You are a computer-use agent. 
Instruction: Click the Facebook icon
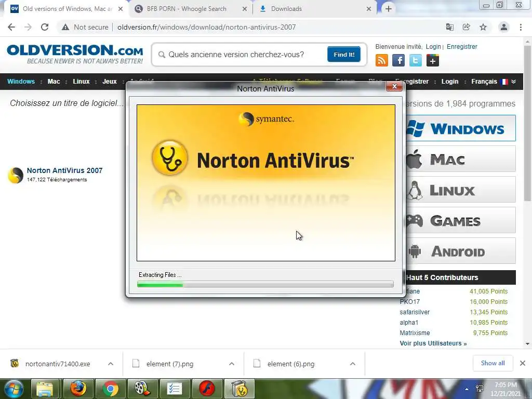point(398,60)
